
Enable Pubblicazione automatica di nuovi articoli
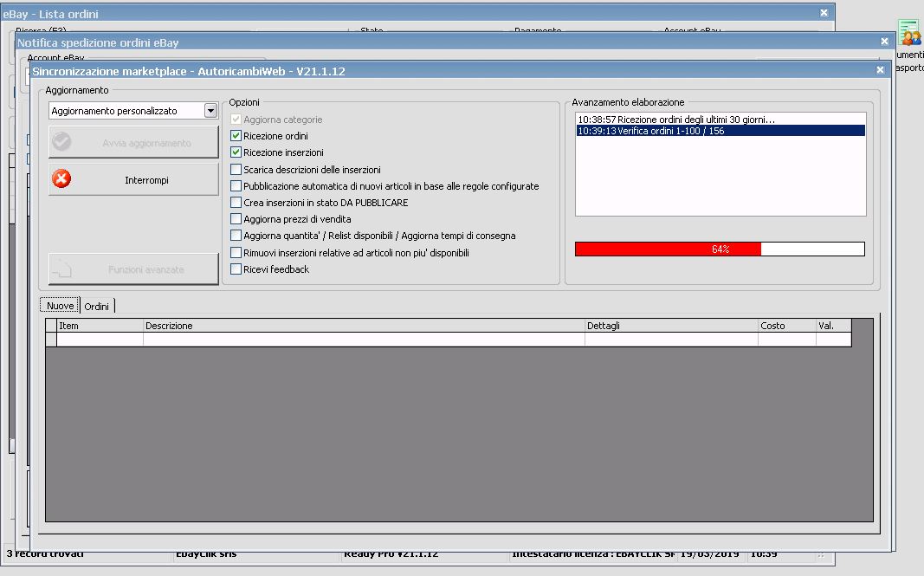(236, 185)
